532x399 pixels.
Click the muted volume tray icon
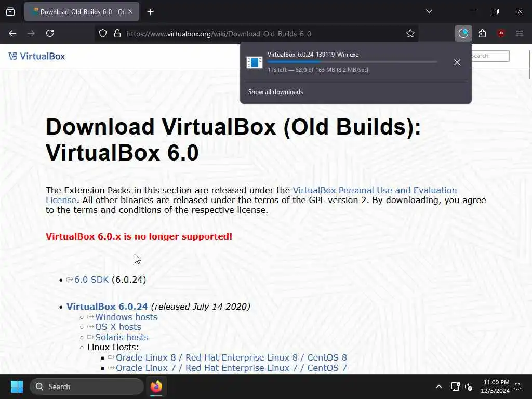(x=469, y=387)
